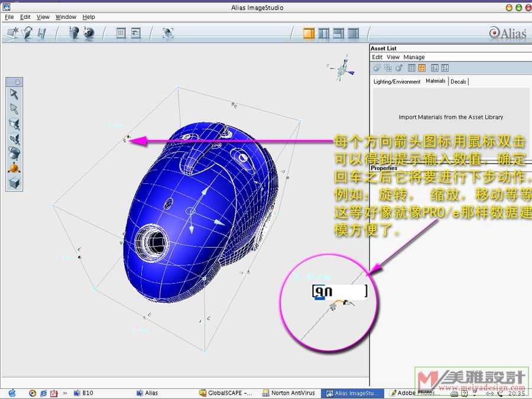Viewport: 532px width, 399px height.
Task: Open the Asset List Edit menu
Action: coord(377,57)
